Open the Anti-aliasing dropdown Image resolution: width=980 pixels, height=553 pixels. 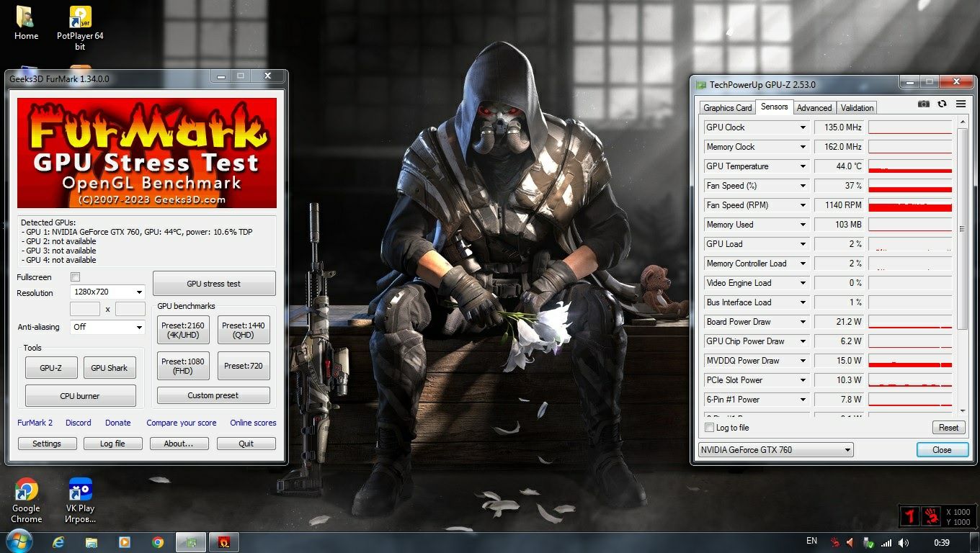[x=108, y=327]
